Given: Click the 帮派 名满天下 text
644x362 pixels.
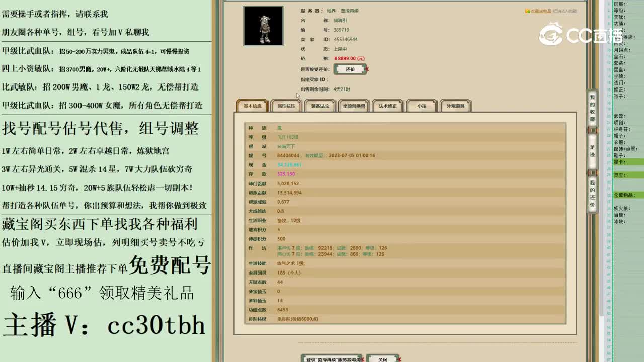Looking at the screenshot, I should click(286, 146).
